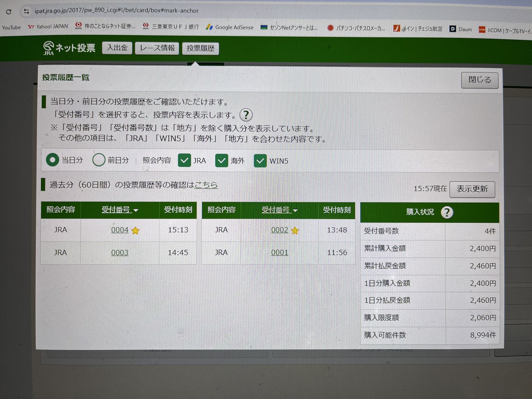Open the こちら past history link
The height and width of the screenshot is (399, 532).
click(206, 185)
